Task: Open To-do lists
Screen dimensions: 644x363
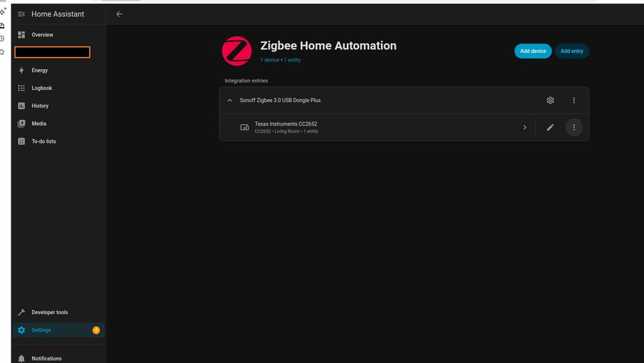Action: coord(58,142)
